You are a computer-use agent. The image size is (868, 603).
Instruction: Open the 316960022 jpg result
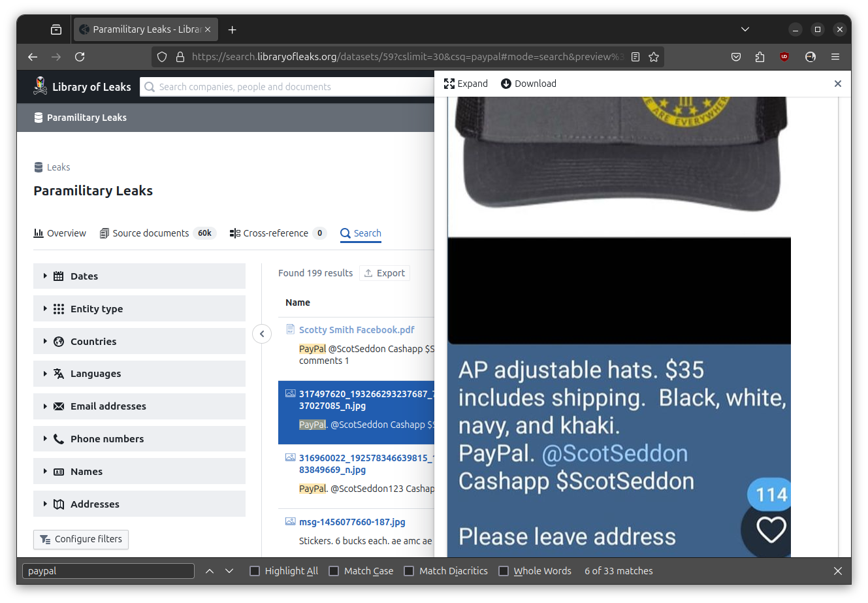(366, 464)
